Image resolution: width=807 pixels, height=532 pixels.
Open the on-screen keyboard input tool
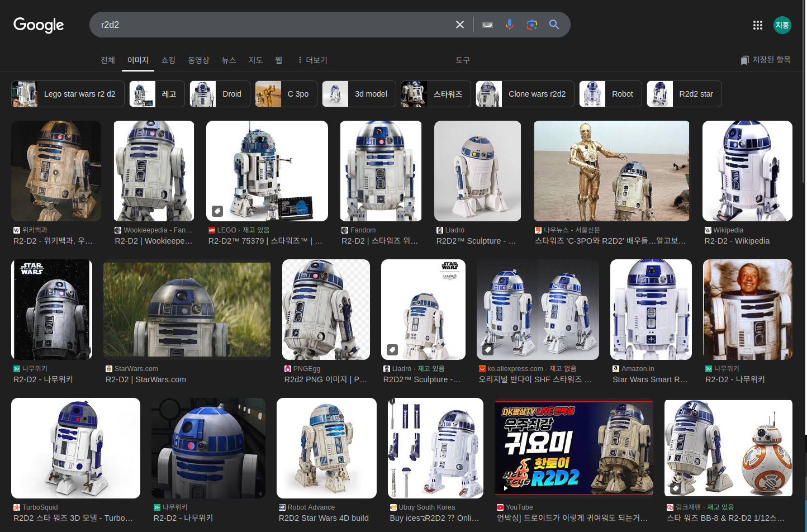[487, 25]
